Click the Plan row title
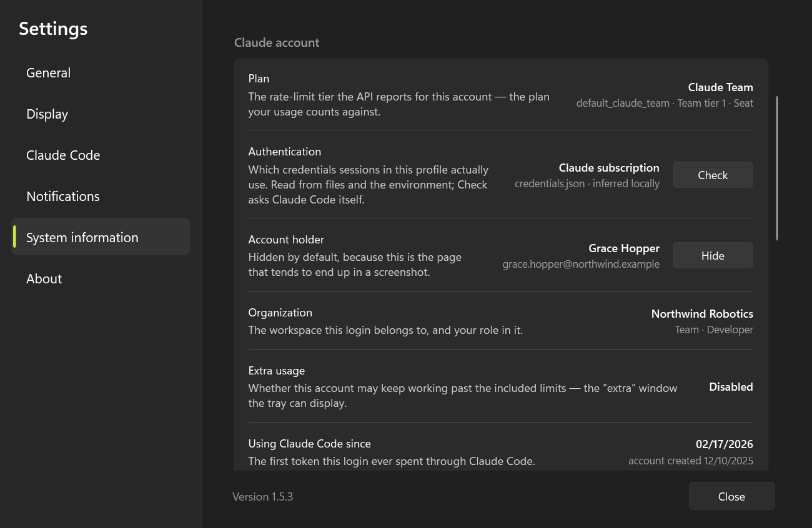The image size is (812, 528). [x=259, y=79]
